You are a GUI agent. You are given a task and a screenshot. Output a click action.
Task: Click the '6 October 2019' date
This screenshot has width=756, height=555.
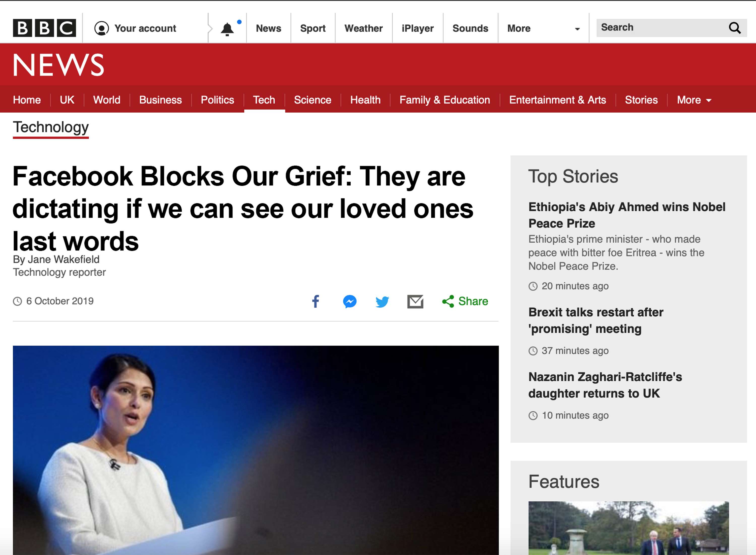60,301
